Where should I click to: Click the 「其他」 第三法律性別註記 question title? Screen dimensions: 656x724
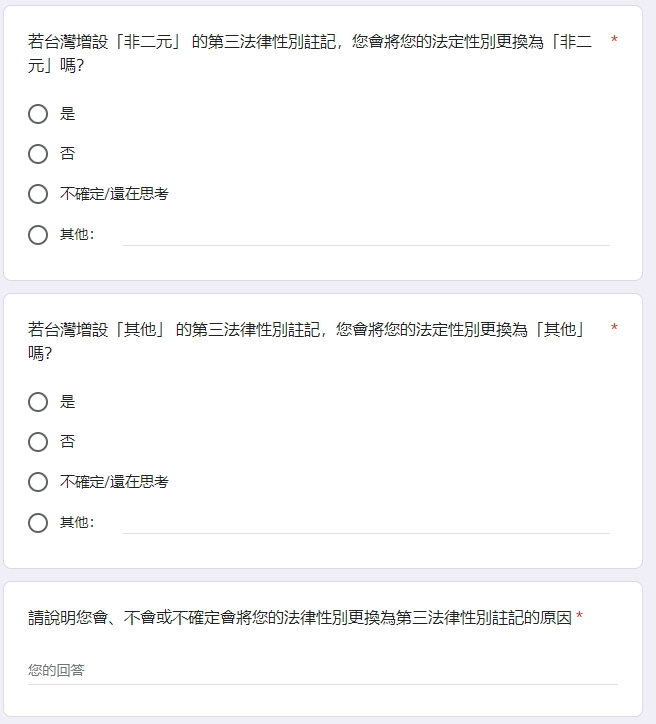[307, 341]
